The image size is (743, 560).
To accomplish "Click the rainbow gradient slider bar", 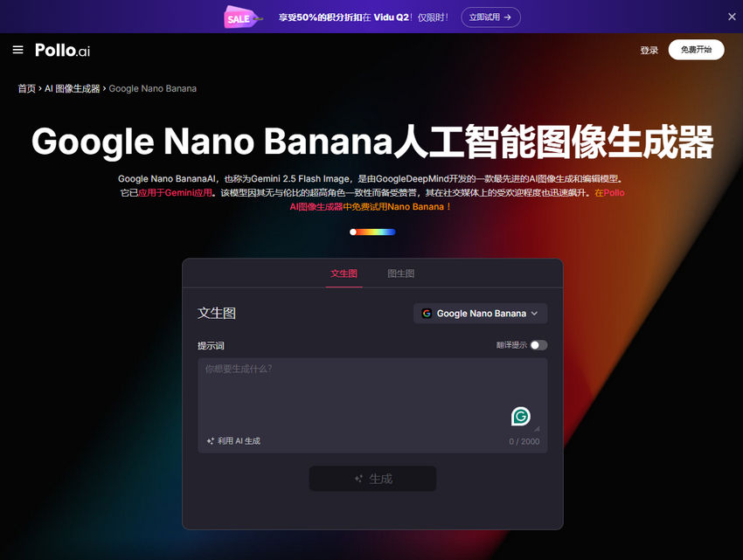I will (x=372, y=232).
